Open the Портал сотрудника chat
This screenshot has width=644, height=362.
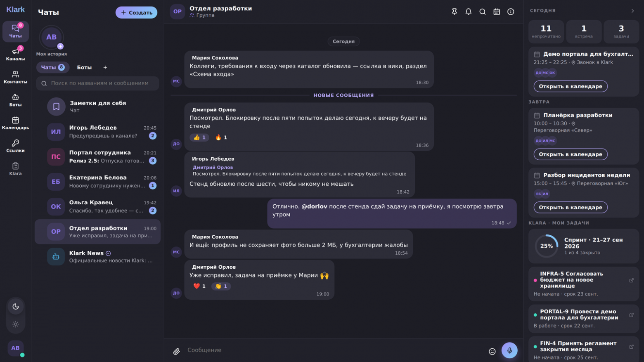(x=97, y=157)
